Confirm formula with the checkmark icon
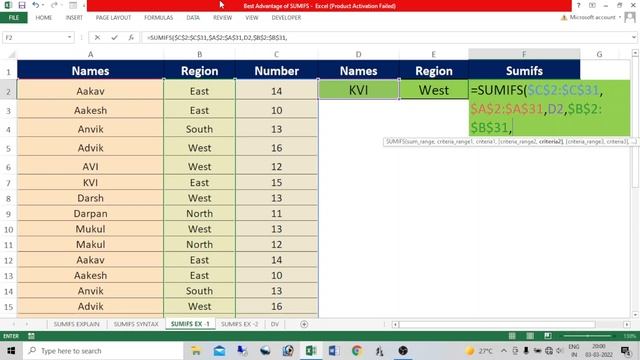The height and width of the screenshot is (360, 640). [x=114, y=38]
